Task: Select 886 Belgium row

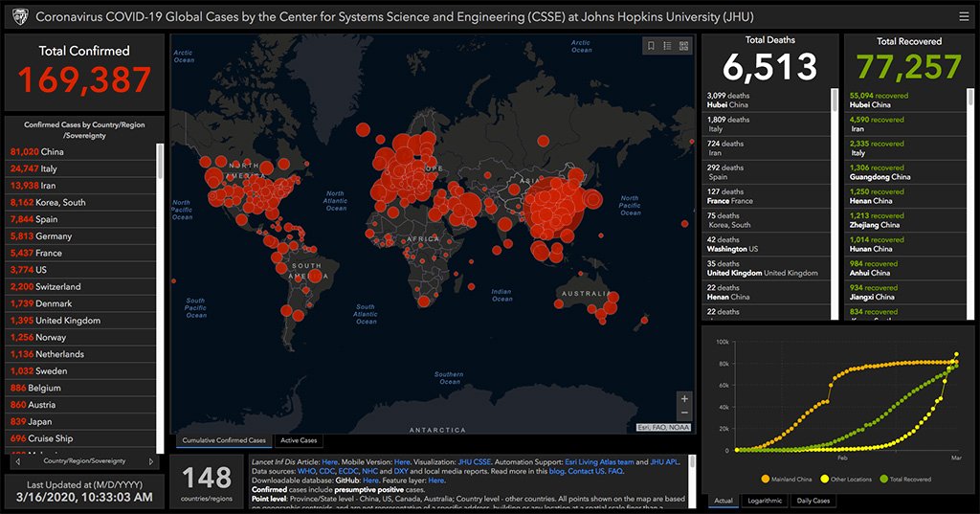Action: [80, 389]
